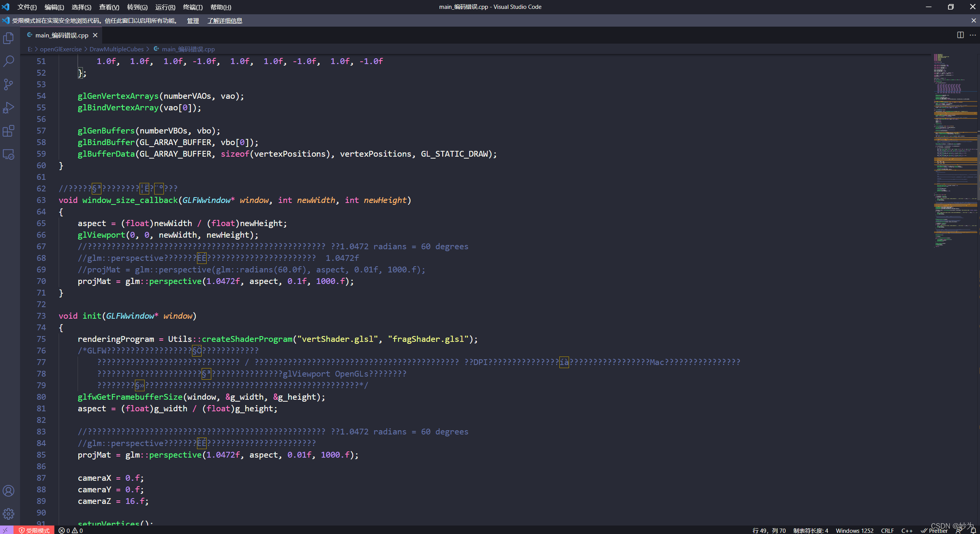Click createShaderProgram on line 75
The image size is (980, 534).
tap(247, 339)
